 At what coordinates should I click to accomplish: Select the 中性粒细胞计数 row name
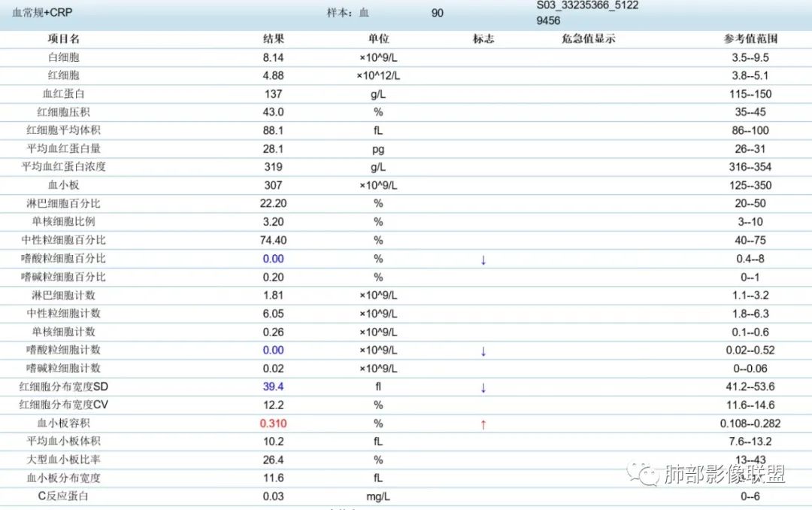[x=64, y=314]
